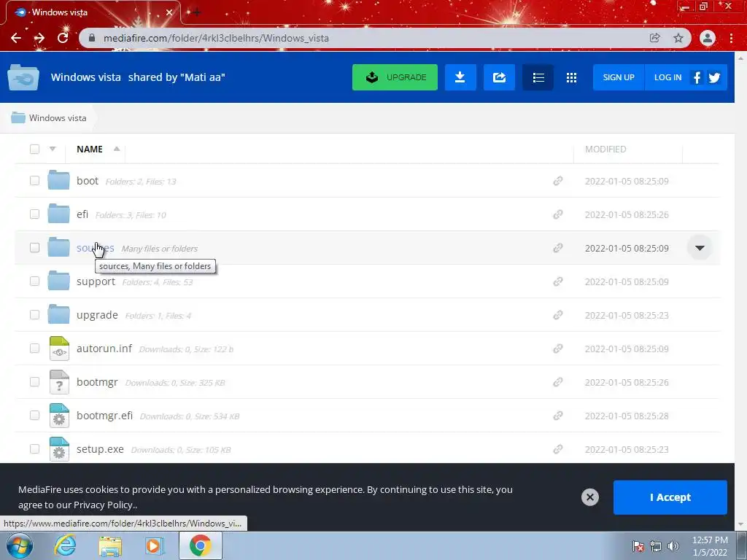
Task: Click the Twitter login icon
Action: coord(714,77)
